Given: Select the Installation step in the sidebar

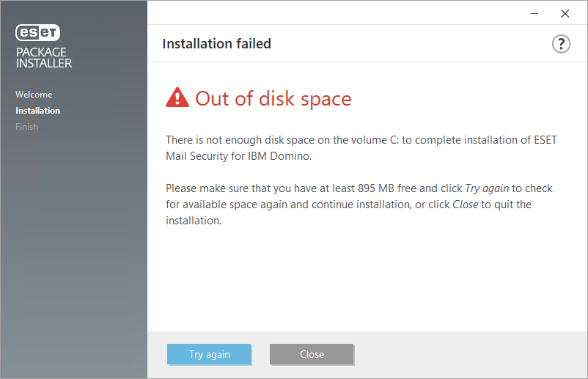Looking at the screenshot, I should (38, 111).
